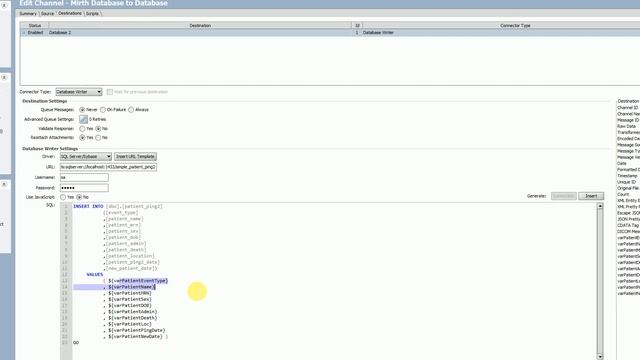Click the Destination column header

point(200,25)
